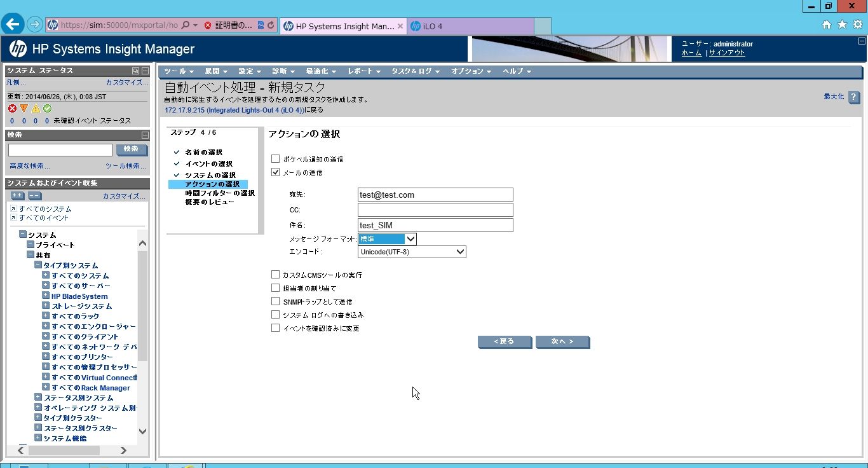Click the < 戻る button

click(x=505, y=342)
